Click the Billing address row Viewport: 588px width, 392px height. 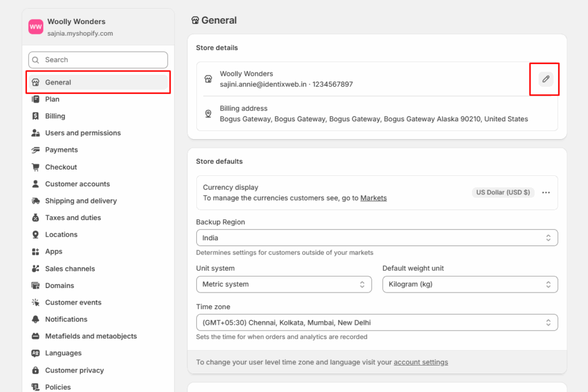pyautogui.click(x=373, y=114)
